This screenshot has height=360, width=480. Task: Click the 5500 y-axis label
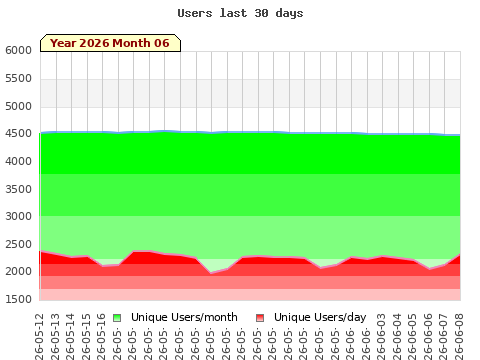[18, 78]
